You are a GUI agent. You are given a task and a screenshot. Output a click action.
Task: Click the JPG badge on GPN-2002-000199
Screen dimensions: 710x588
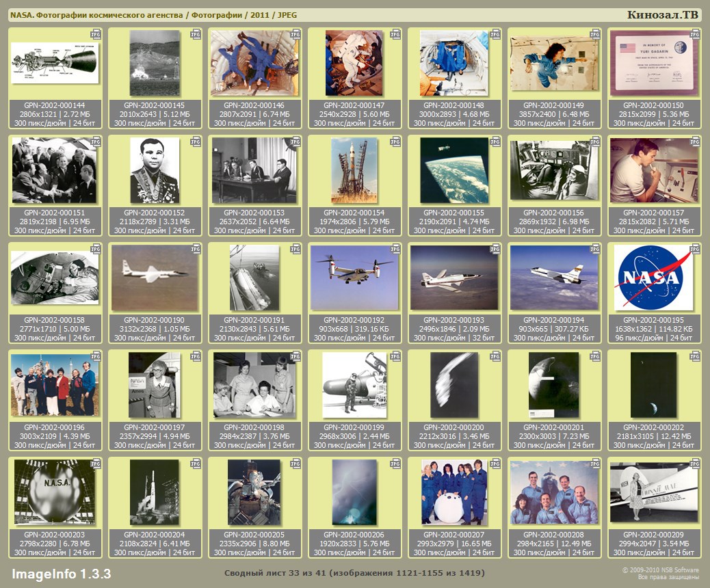point(395,356)
